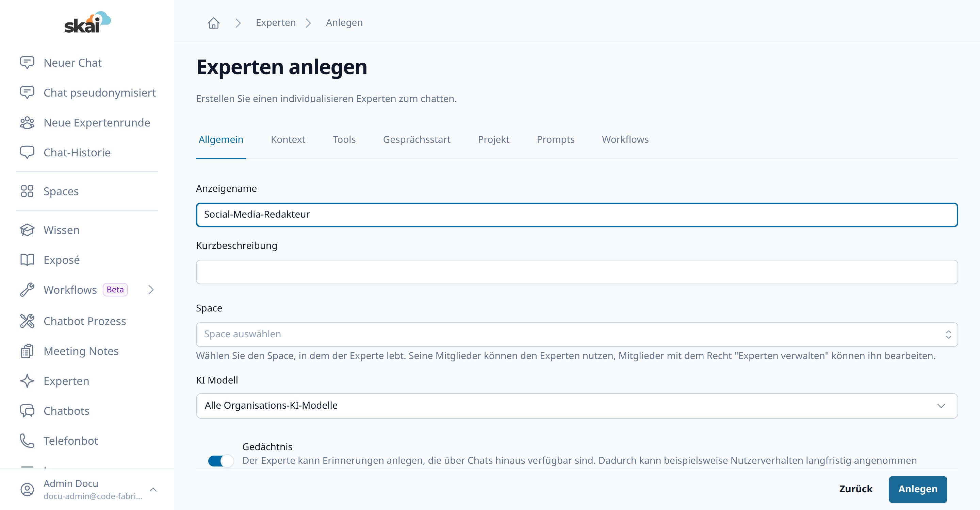Click Wissen graduation cap icon
The image size is (980, 510).
tap(27, 230)
